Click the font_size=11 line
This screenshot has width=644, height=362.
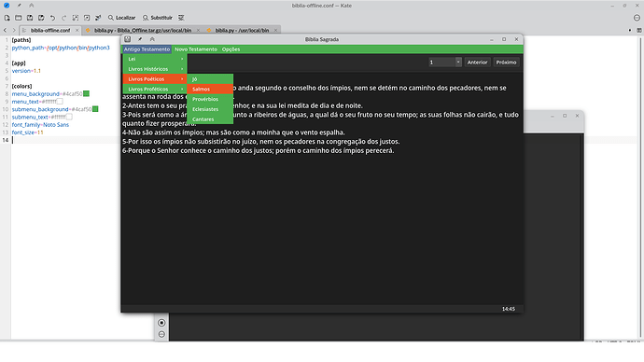tap(27, 132)
